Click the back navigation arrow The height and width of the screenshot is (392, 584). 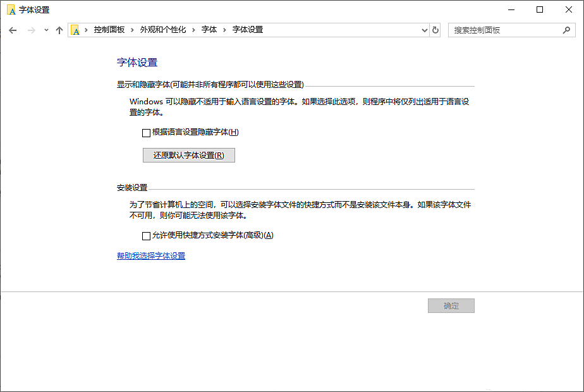point(13,29)
